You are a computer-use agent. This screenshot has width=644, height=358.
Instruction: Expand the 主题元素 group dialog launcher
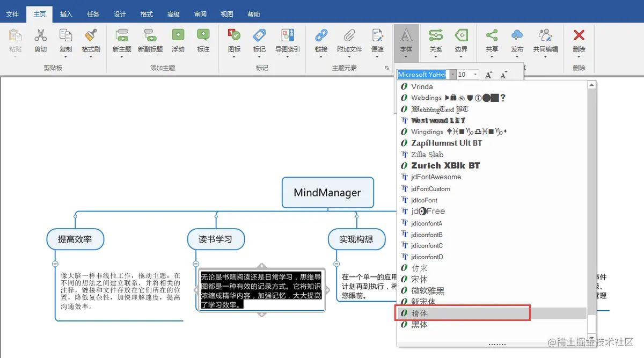tap(387, 68)
